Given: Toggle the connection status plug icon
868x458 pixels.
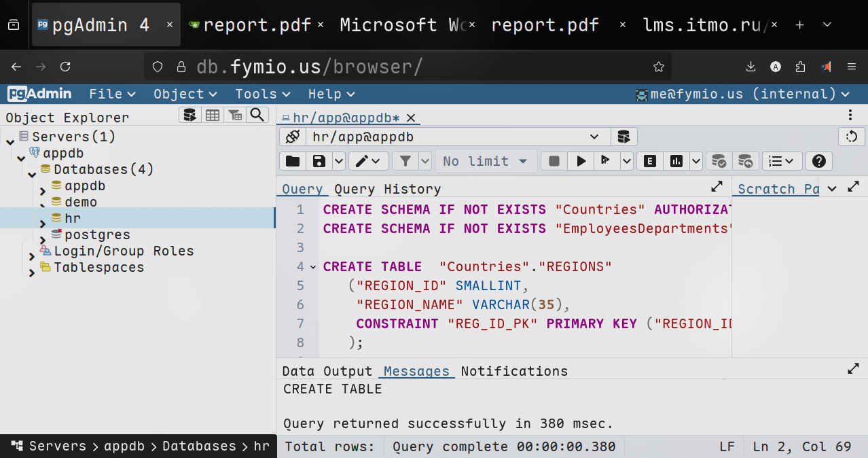Looking at the screenshot, I should tap(293, 137).
